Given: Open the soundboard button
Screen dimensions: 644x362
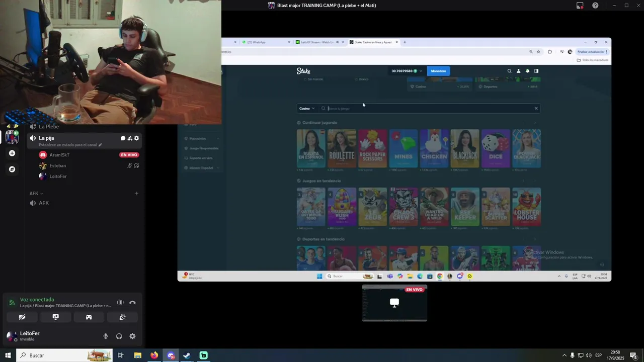Looking at the screenshot, I should tap(122, 317).
